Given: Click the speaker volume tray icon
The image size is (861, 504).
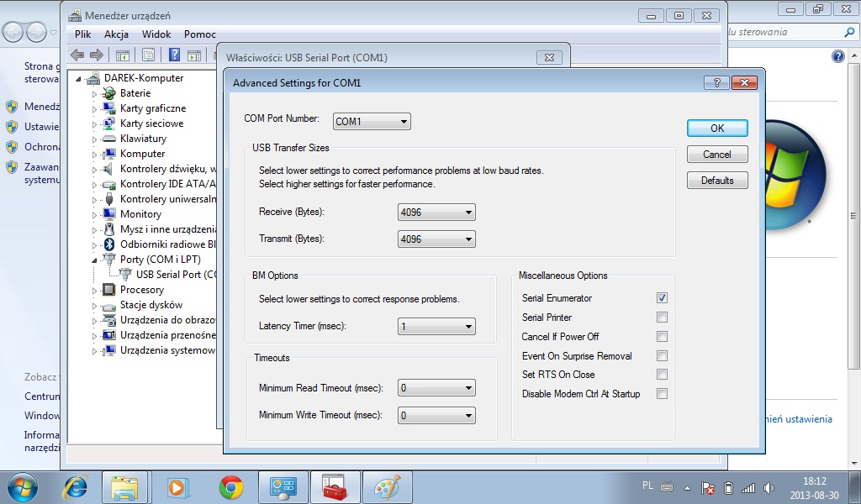Looking at the screenshot, I should (769, 487).
